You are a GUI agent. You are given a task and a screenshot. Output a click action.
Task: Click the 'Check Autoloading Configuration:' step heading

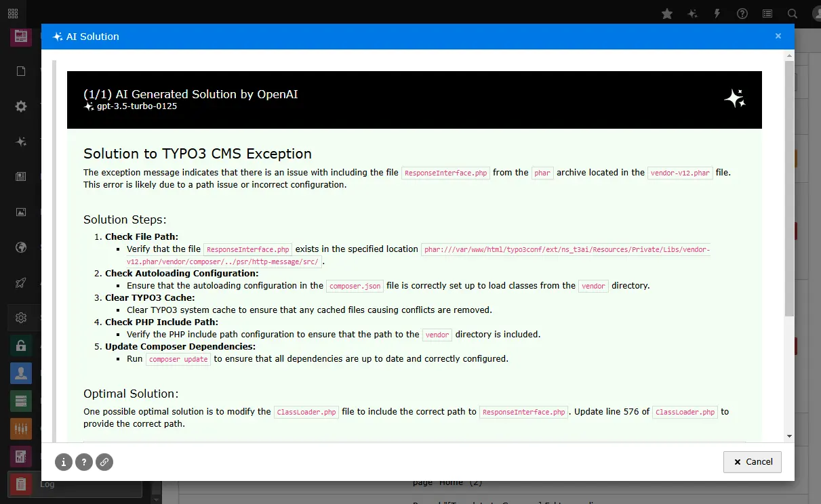point(182,273)
